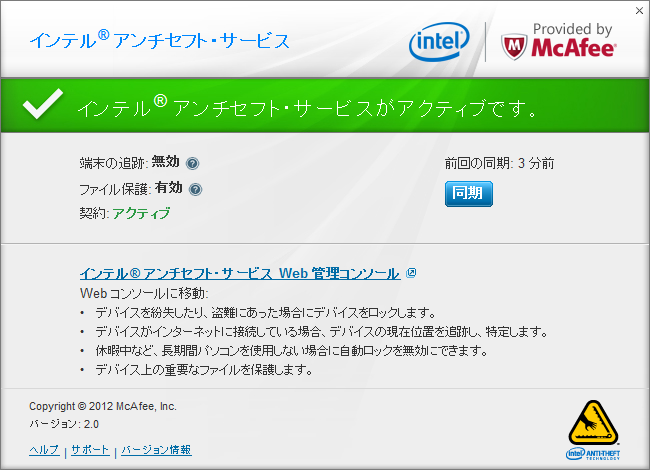Click the Web コンソールに移動: text

144,293
